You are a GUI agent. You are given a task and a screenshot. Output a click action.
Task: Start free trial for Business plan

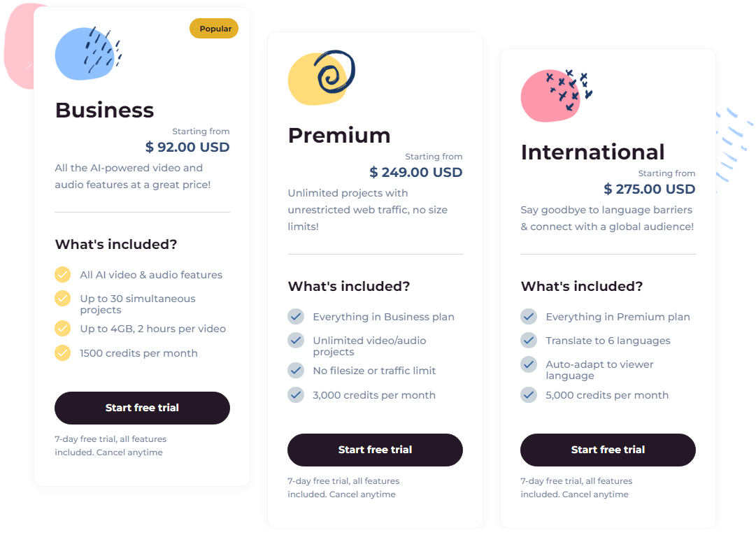[x=142, y=408]
